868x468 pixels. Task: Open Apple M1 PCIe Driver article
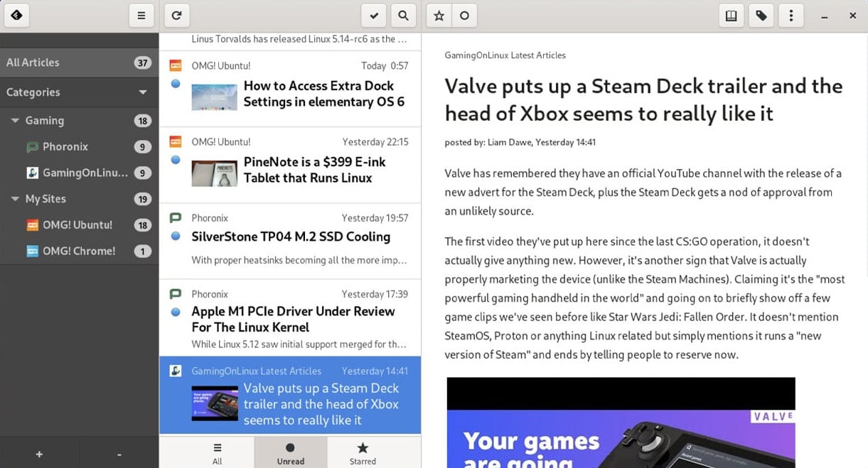tap(290, 317)
